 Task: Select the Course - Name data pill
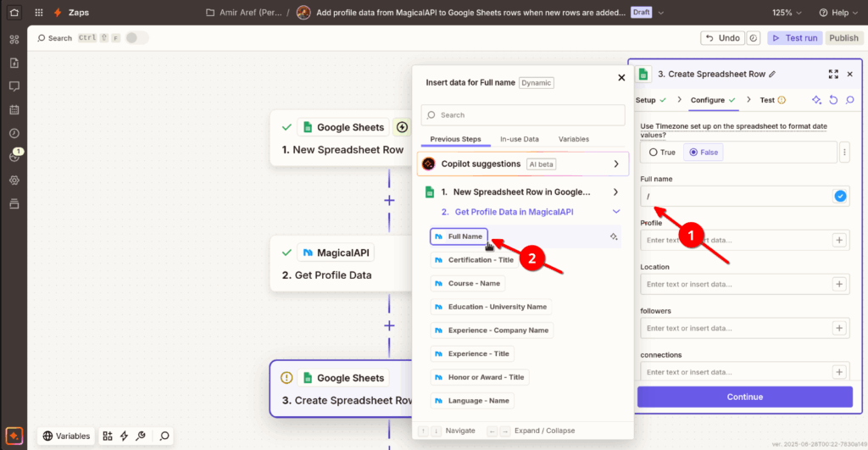(x=468, y=283)
